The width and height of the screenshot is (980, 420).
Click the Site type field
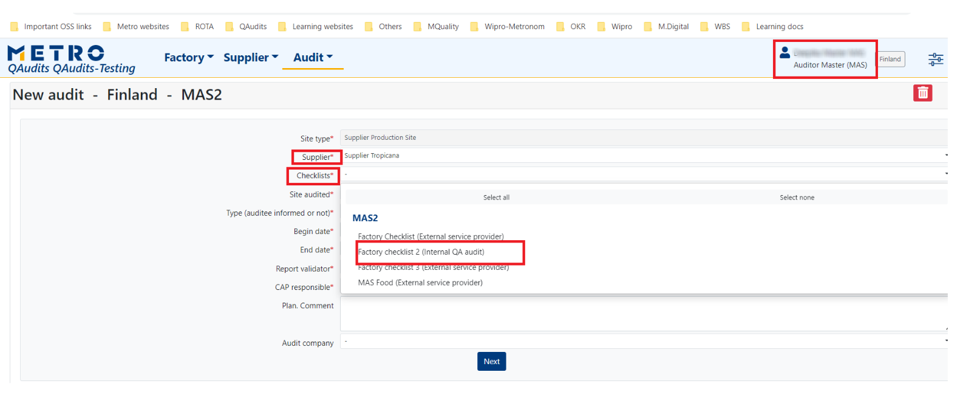(644, 137)
